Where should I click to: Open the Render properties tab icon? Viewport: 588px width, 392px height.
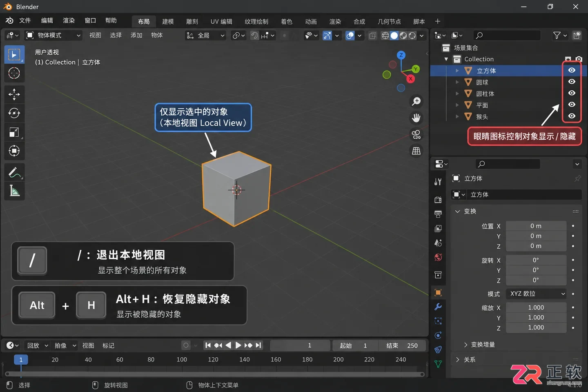click(x=438, y=200)
